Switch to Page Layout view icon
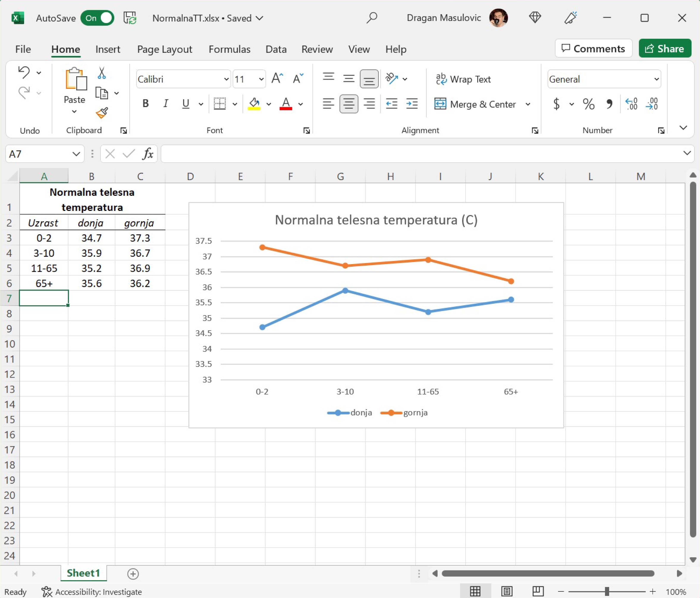 coord(507,591)
